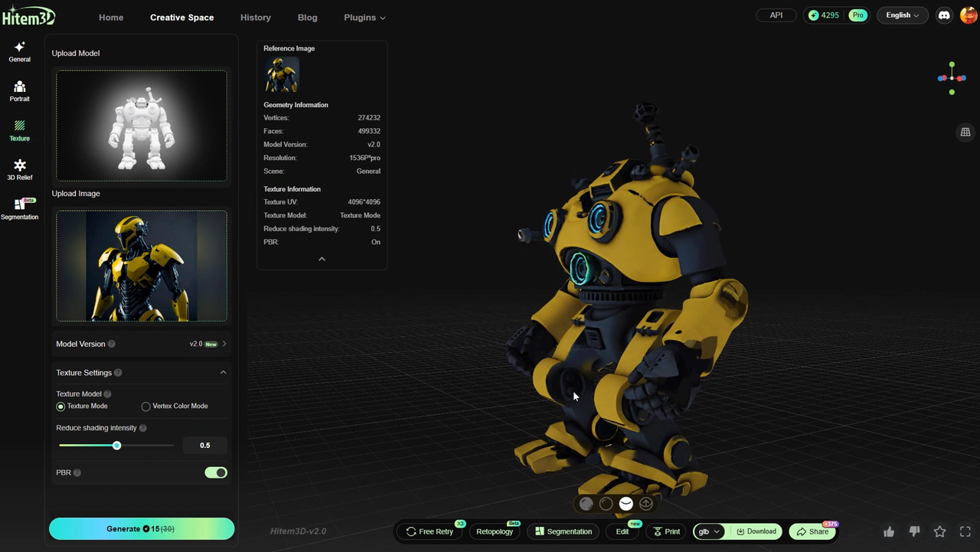980x552 pixels.
Task: Click the shading intensity 0.5 value field
Action: pyautogui.click(x=205, y=446)
